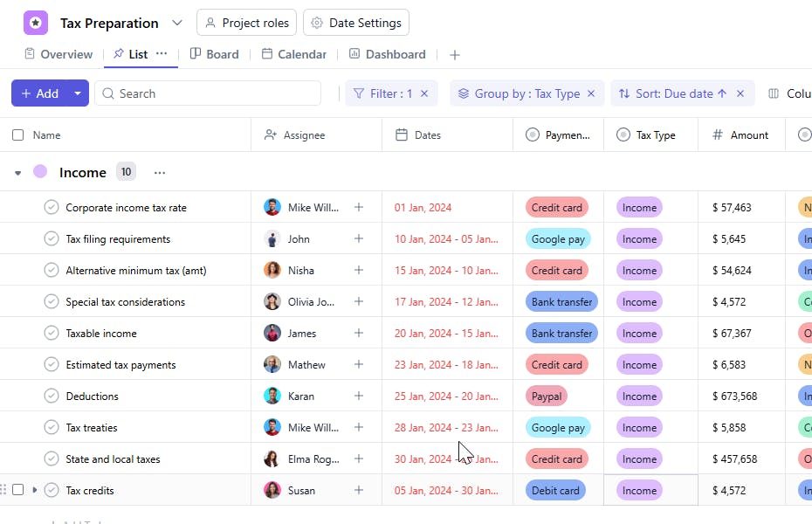Switch to the Dashboard tab
812x524 pixels.
coord(388,54)
